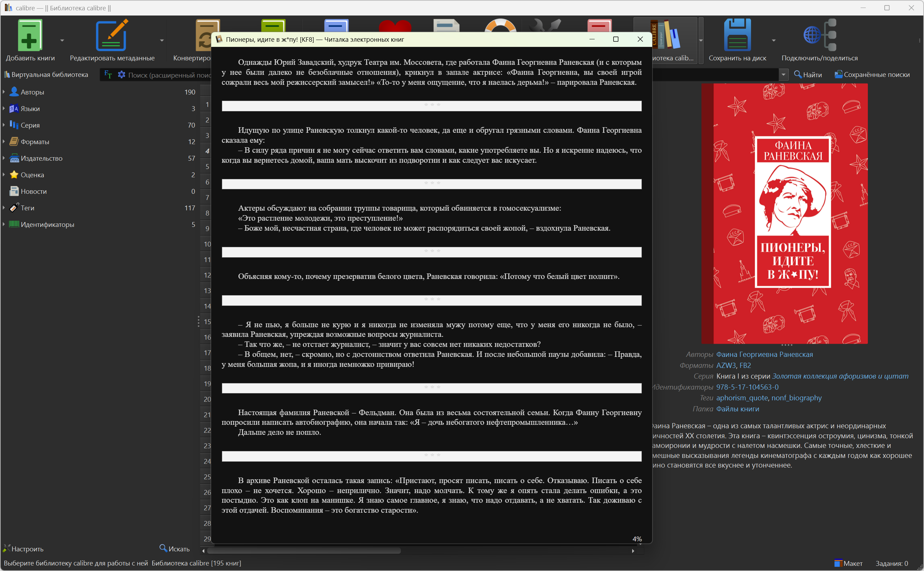Click reader progress 4% indicator
Image resolution: width=924 pixels, height=571 pixels.
[x=637, y=539]
